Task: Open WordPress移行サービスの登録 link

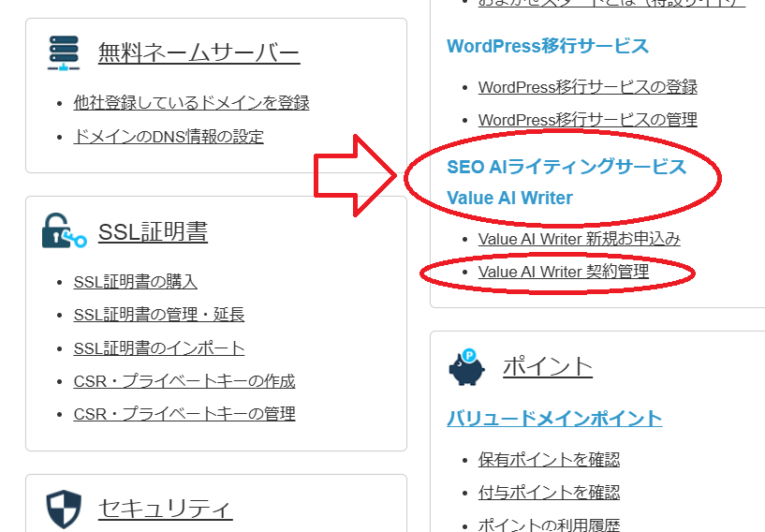Action: tap(587, 87)
